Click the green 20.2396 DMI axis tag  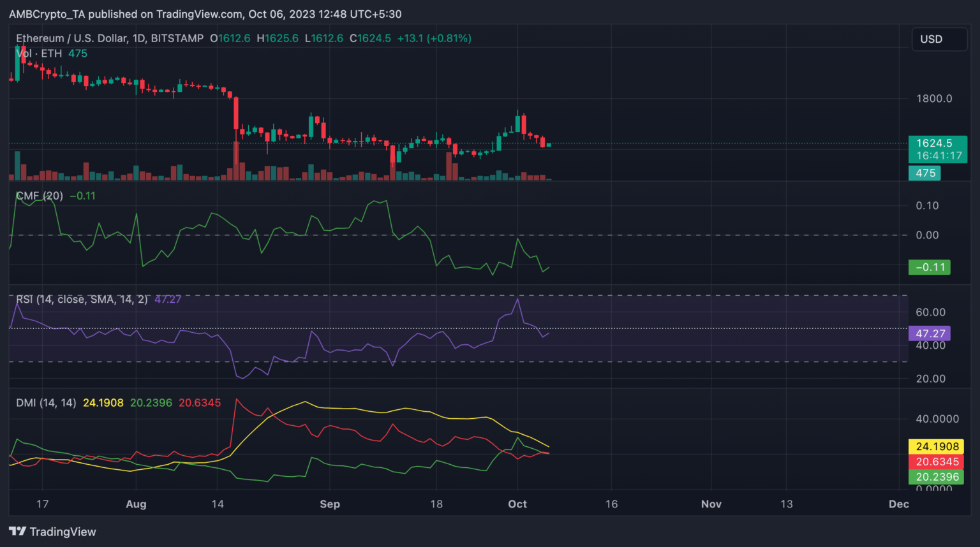point(936,477)
